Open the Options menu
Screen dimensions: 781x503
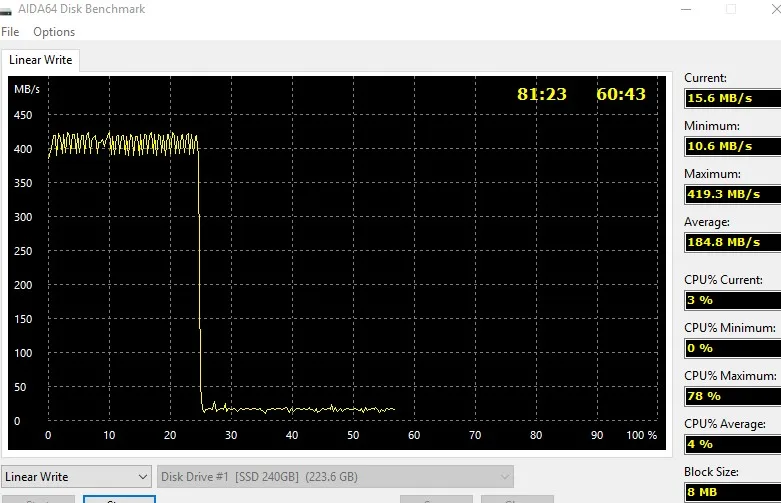point(54,32)
